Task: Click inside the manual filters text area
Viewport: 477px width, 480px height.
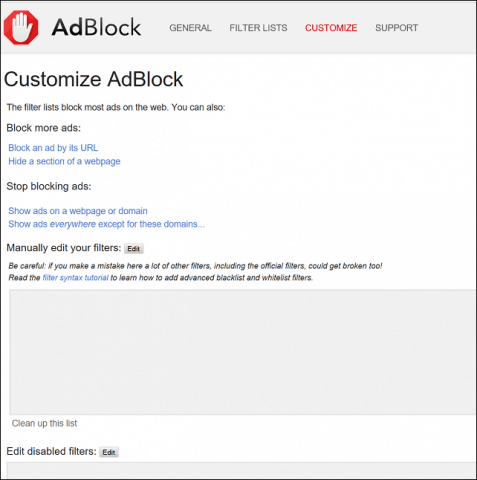Action: point(242,352)
